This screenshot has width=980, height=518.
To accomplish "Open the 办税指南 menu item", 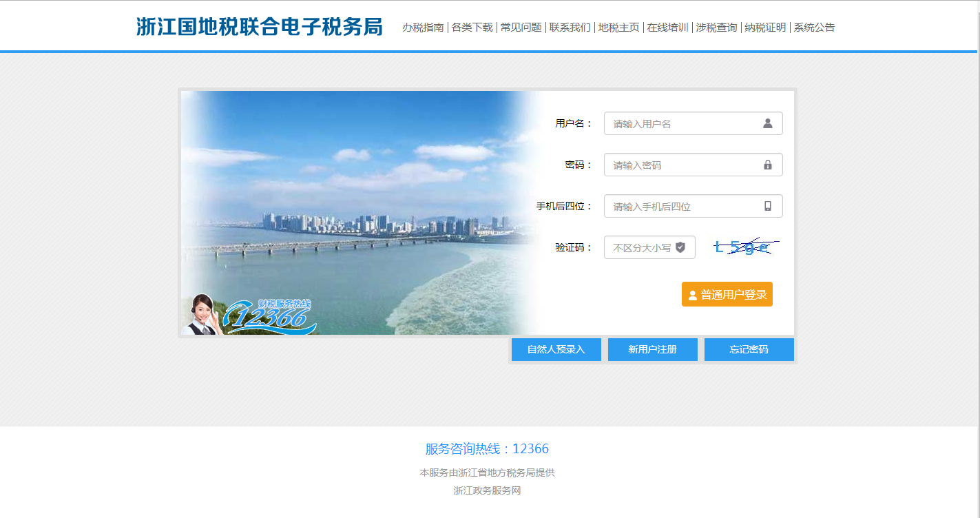I will point(423,28).
